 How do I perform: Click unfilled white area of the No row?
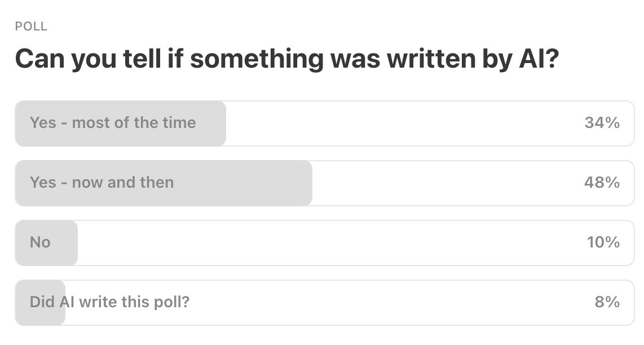coord(332,243)
